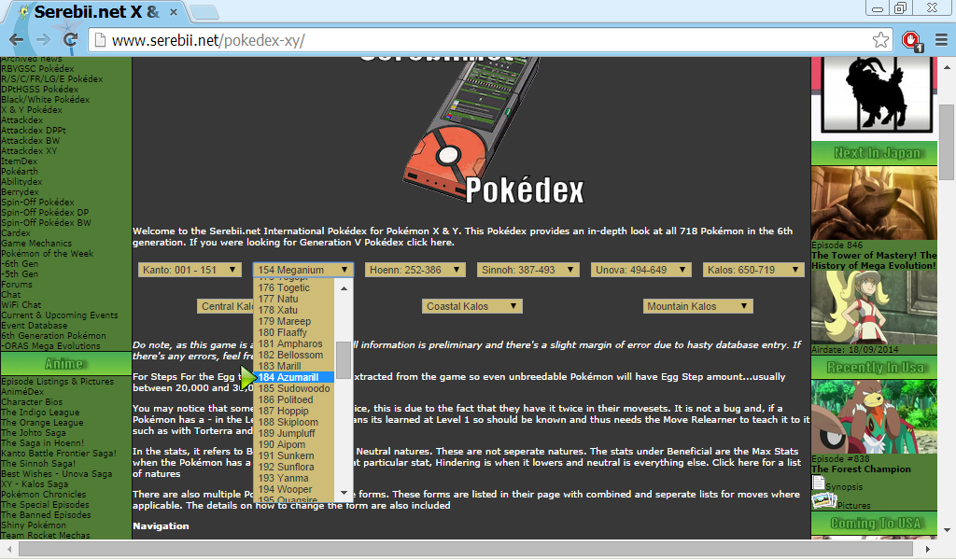This screenshot has width=956, height=560.
Task: Go back with the browser back arrow
Action: click(x=17, y=40)
